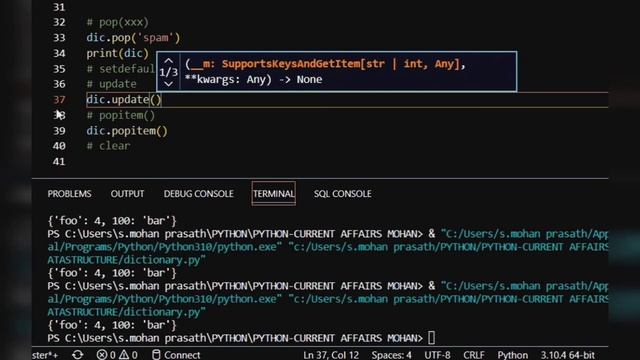Click the 1/3 signature counter
Image resolution: width=640 pixels, height=360 pixels.
pyautogui.click(x=169, y=72)
